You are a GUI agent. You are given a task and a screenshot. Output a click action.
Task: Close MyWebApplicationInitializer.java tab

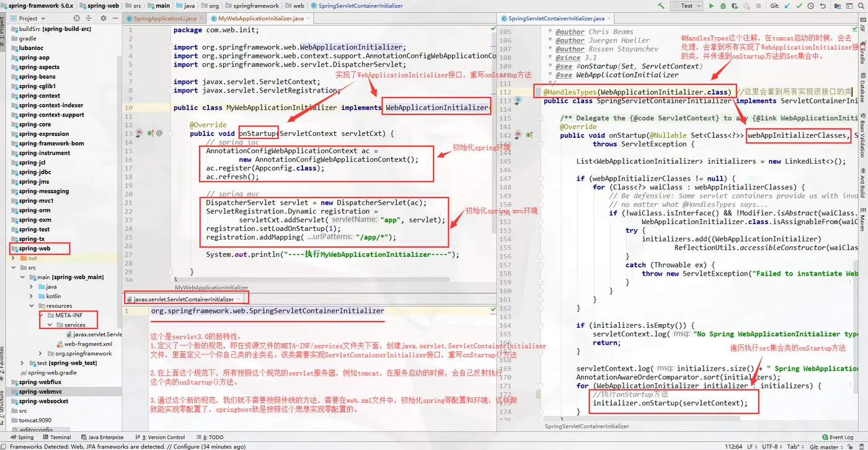click(x=308, y=19)
